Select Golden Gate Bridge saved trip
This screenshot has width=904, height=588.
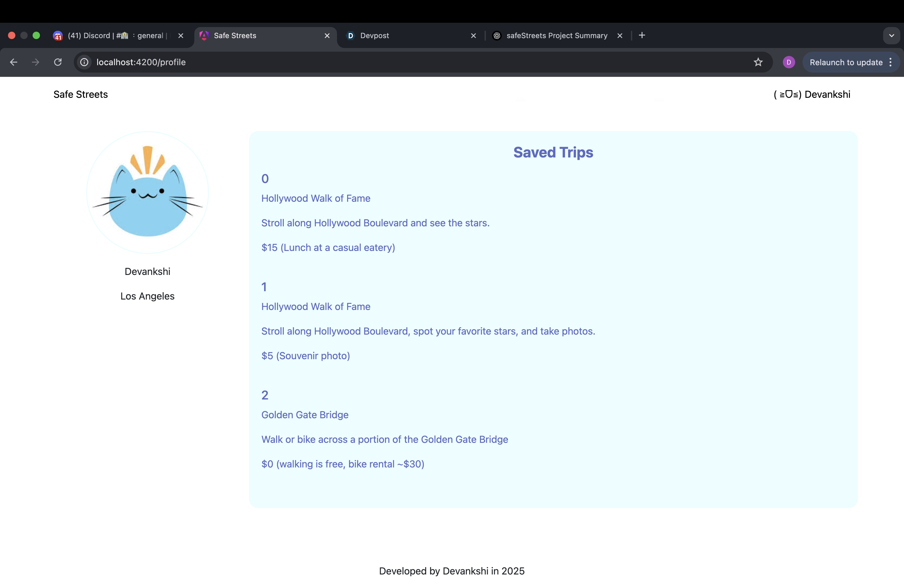coord(305,415)
